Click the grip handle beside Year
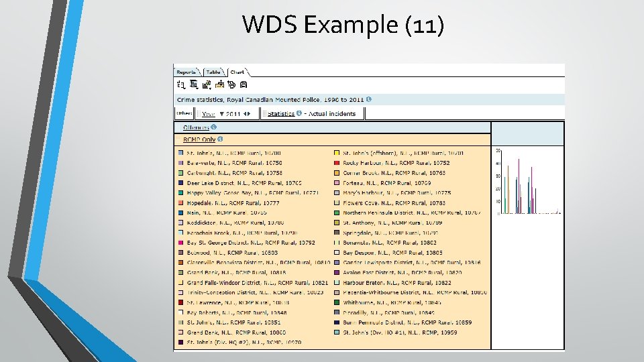 point(199,114)
